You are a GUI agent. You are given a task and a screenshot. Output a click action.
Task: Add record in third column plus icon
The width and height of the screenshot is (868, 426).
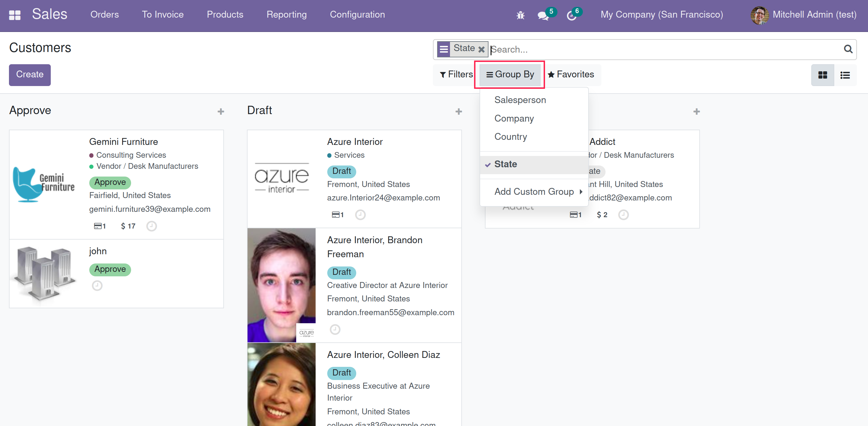point(697,111)
